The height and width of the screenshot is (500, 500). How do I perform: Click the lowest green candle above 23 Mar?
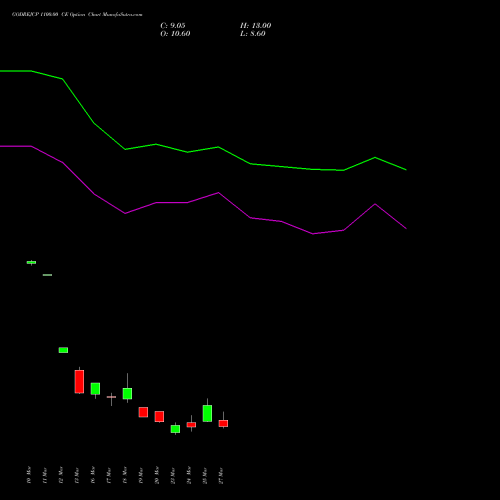(175, 429)
